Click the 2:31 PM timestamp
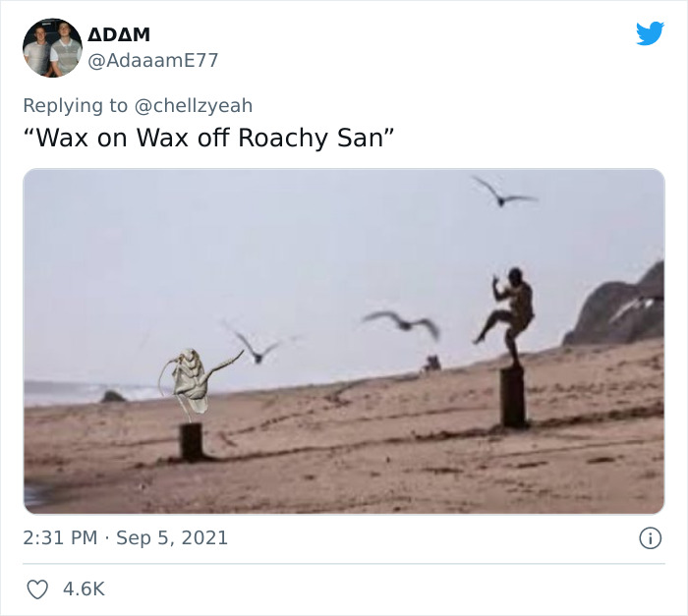 60,538
